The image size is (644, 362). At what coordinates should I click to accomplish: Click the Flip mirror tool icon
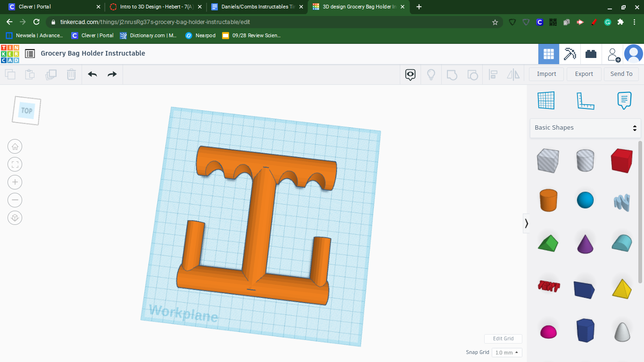pos(513,74)
